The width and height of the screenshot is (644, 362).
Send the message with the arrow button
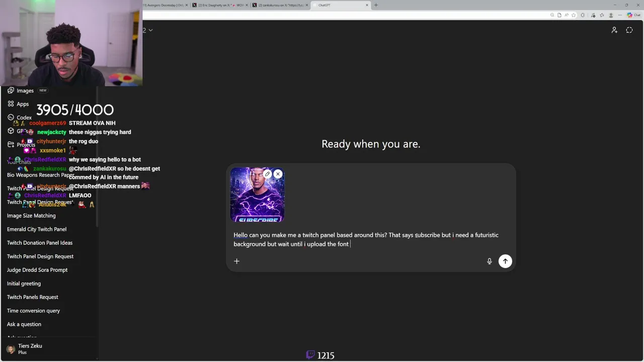point(505,261)
